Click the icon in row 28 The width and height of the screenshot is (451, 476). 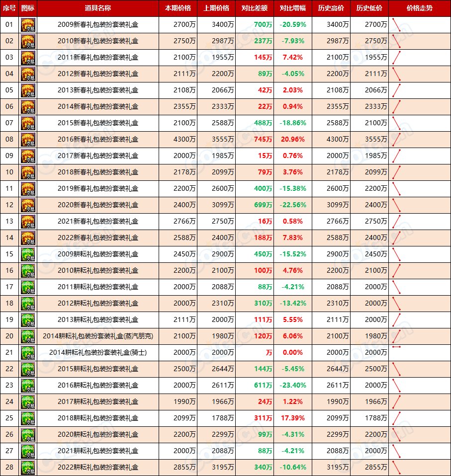(28, 468)
